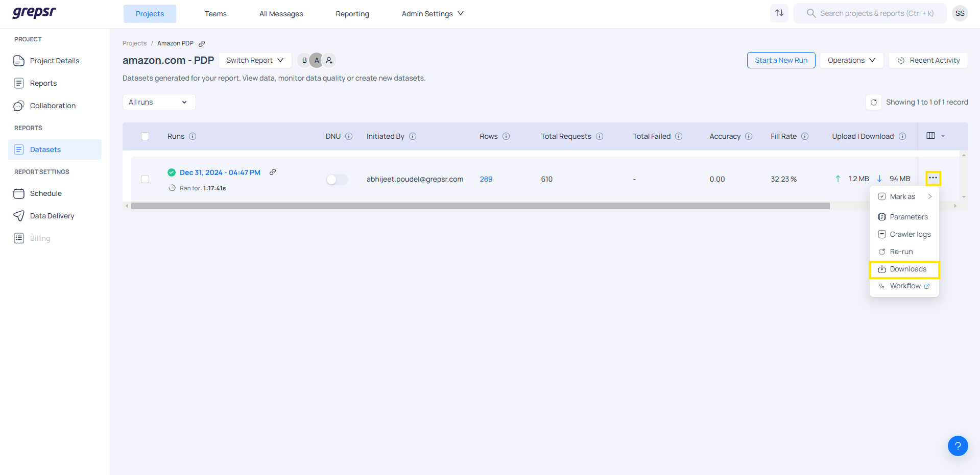The height and width of the screenshot is (475, 980).
Task: Click the refresh records icon
Action: (x=873, y=102)
